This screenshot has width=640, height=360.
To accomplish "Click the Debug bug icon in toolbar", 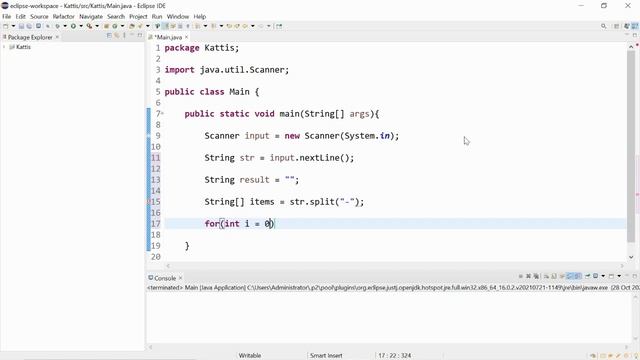I will (57, 26).
